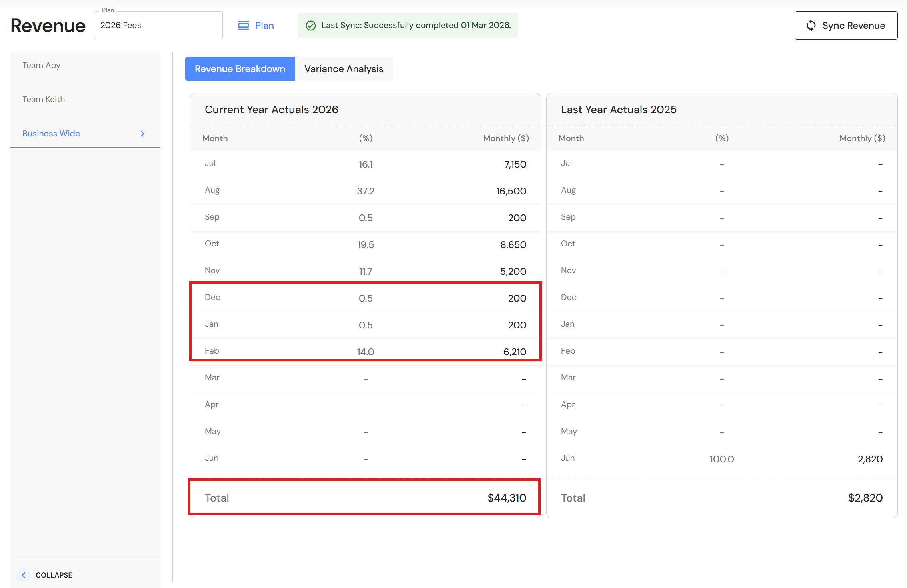Select Team Keith in sidebar
The width and height of the screenshot is (907, 588).
pyautogui.click(x=44, y=99)
